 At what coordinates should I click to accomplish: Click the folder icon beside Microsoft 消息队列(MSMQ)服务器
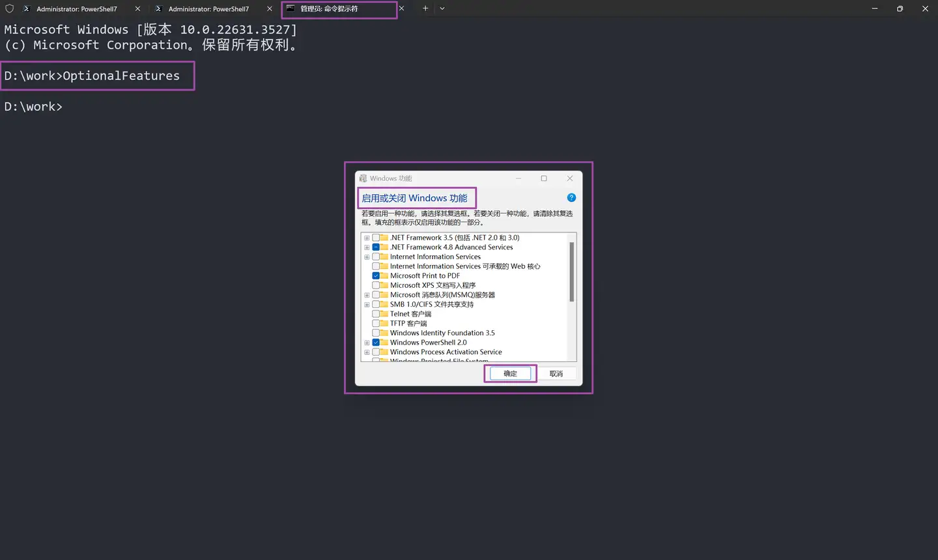click(x=384, y=295)
